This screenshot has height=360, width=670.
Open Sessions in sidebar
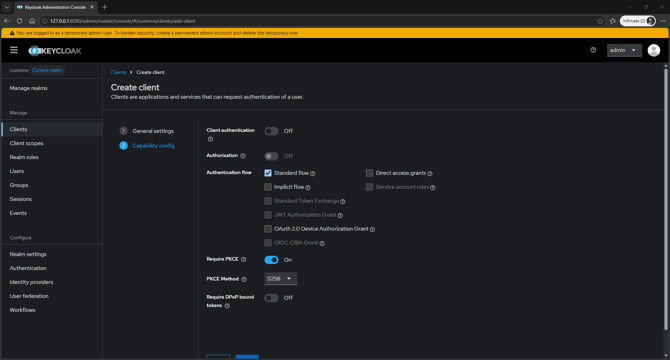[x=21, y=199]
